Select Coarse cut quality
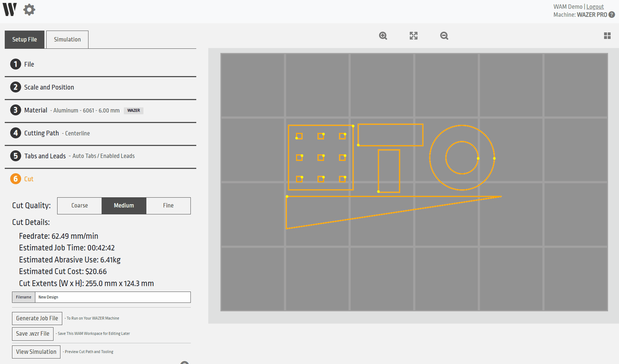619x364 pixels. tap(79, 206)
